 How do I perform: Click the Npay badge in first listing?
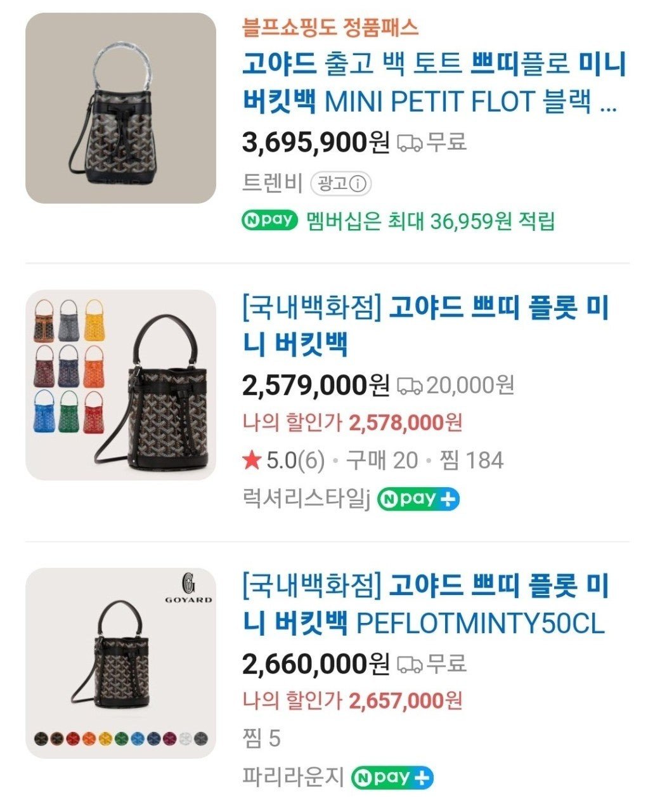point(270,220)
